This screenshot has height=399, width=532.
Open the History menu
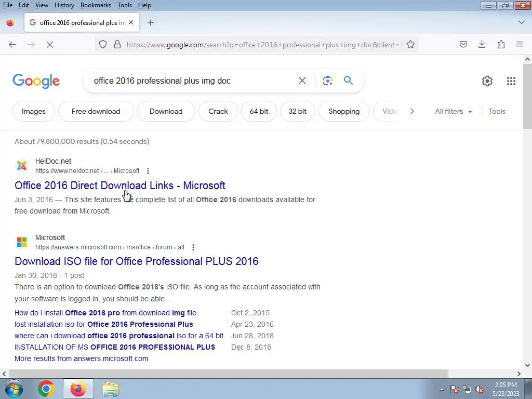[64, 5]
